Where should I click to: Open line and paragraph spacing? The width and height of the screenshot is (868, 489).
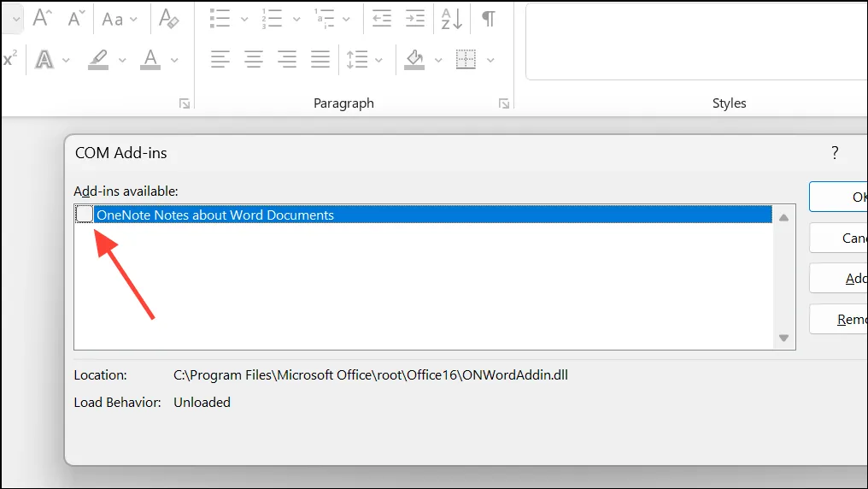357,59
